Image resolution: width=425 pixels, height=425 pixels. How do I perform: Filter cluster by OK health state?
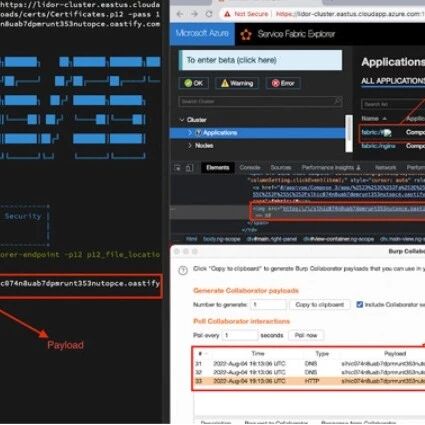tap(194, 83)
